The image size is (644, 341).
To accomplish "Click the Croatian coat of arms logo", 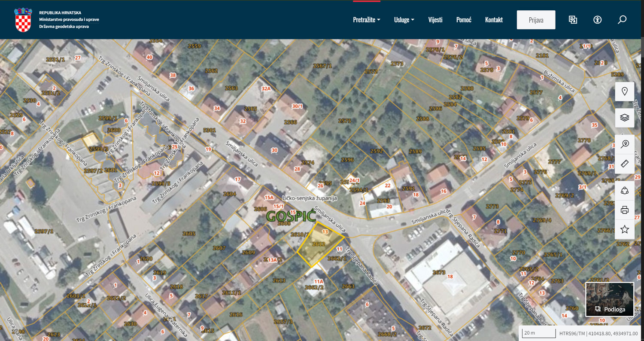I will 23,20.
